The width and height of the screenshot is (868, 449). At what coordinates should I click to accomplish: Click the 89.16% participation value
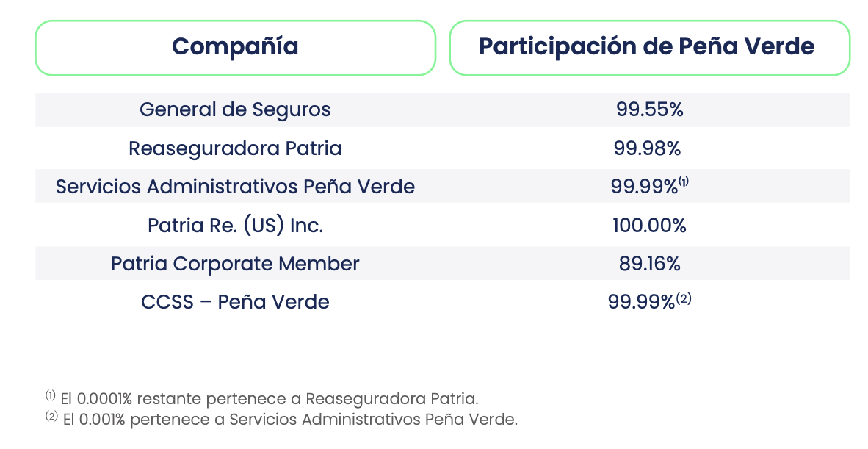pyautogui.click(x=649, y=264)
